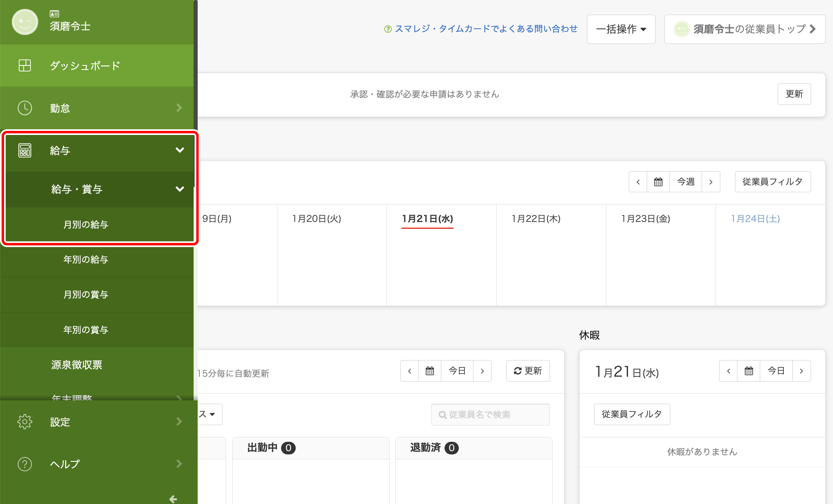Go to next week with the right arrow
The image size is (833, 504).
pyautogui.click(x=711, y=182)
